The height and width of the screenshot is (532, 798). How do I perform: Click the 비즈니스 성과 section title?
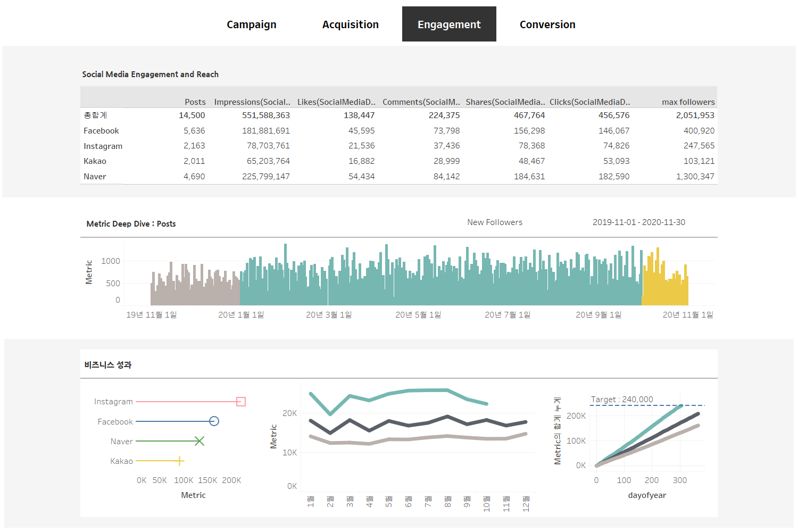[108, 365]
